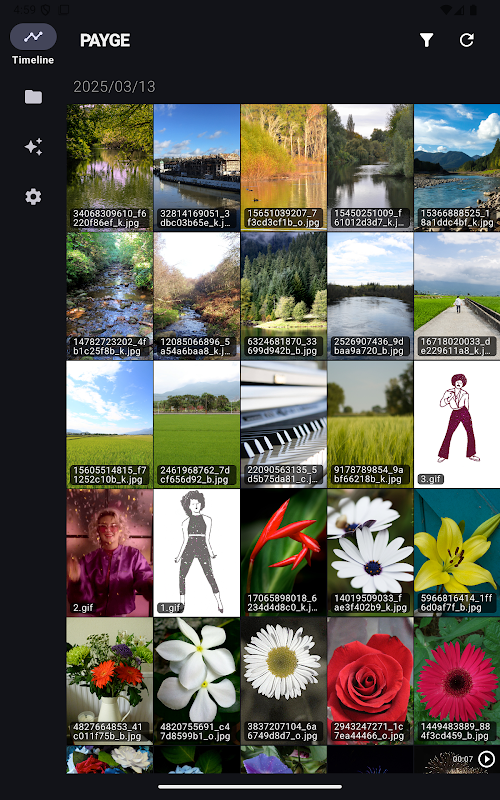Open the folders view in sidebar

(33, 96)
